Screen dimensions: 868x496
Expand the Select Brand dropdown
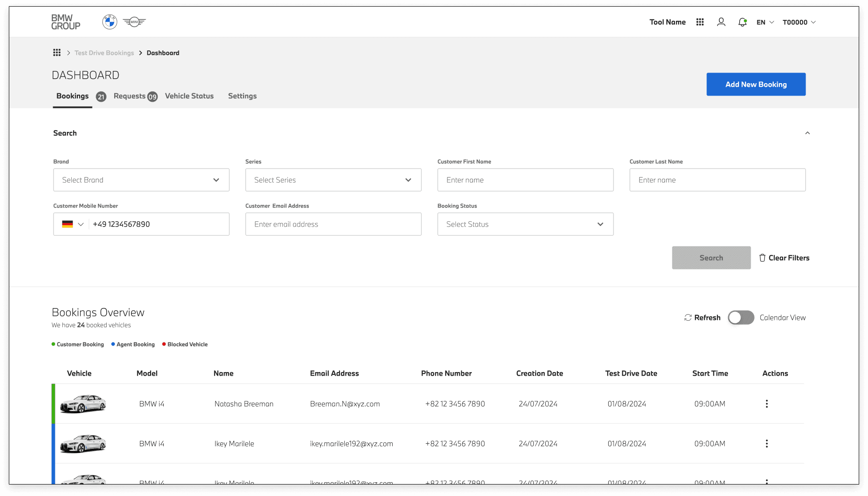point(141,180)
